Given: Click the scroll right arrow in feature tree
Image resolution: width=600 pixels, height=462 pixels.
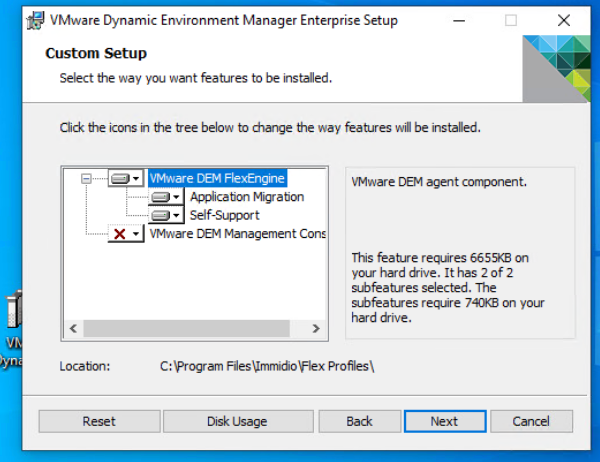Looking at the screenshot, I should 316,328.
